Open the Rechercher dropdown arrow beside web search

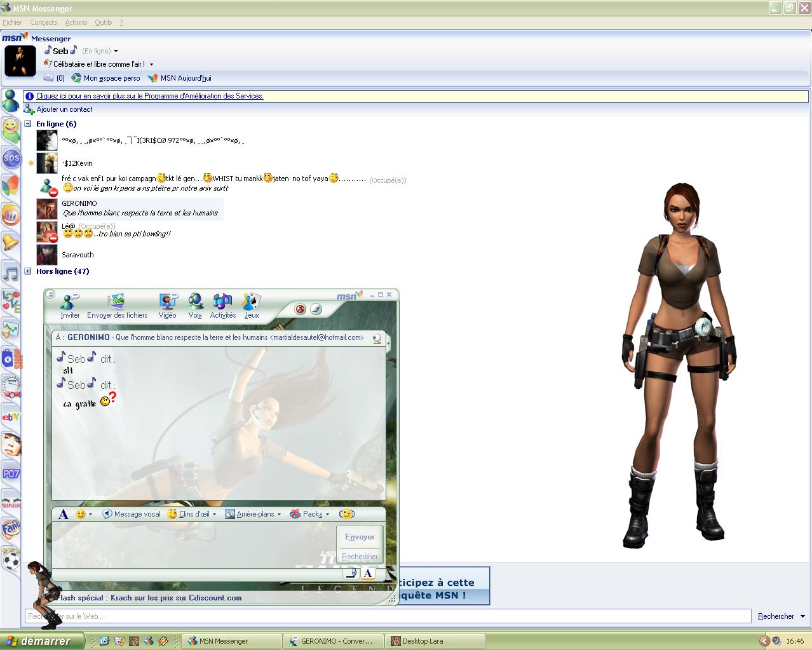point(802,616)
